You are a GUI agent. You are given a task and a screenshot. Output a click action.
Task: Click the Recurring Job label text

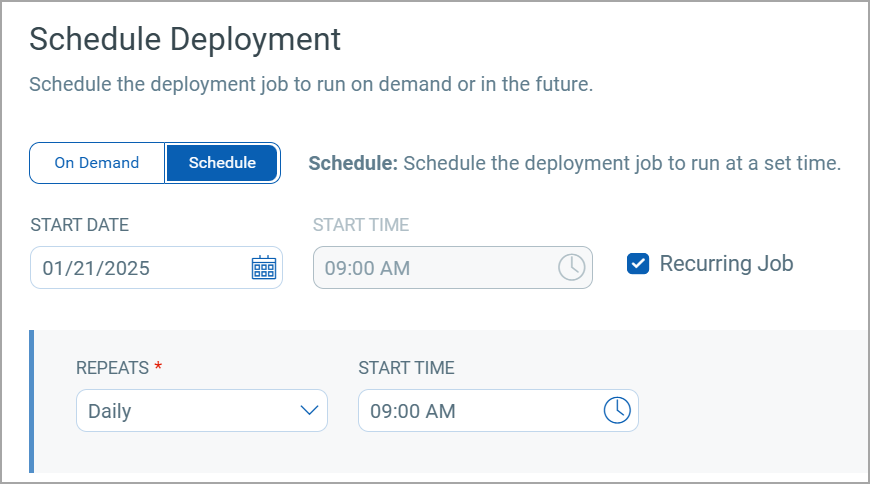[726, 264]
